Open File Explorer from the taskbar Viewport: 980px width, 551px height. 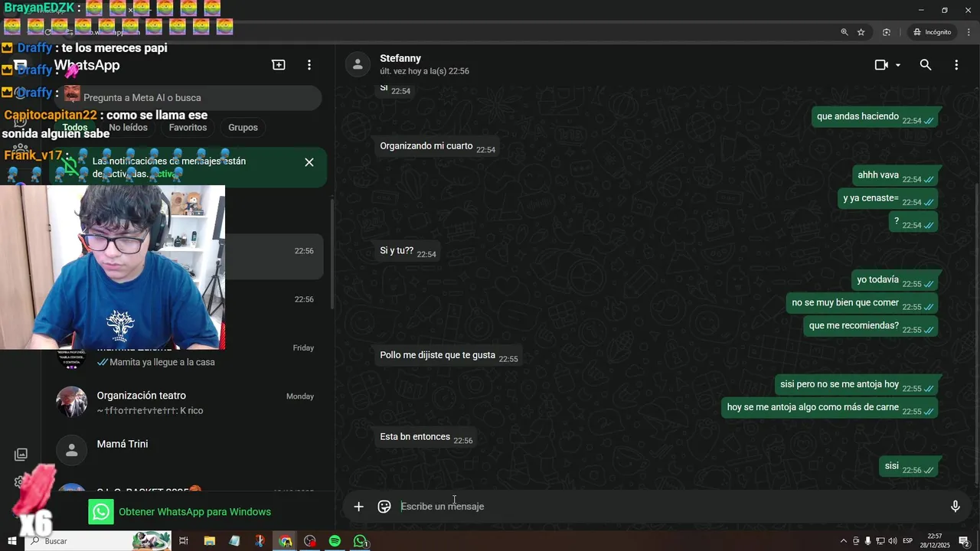click(209, 541)
